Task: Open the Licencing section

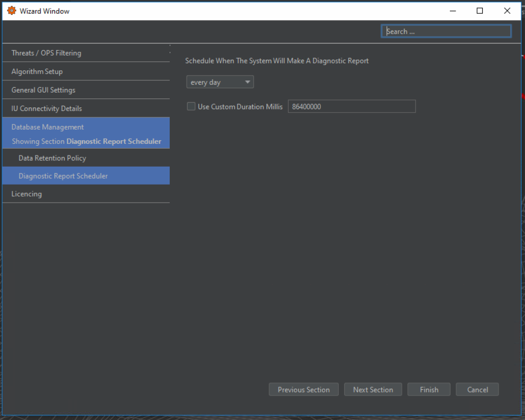Action: pyautogui.click(x=86, y=194)
